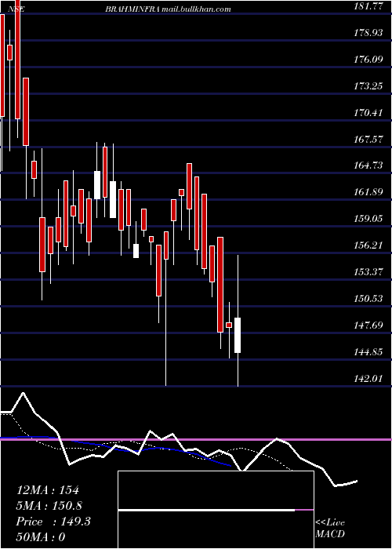The image size is (392, 549).
Task: Click the 150.53 price axis label
Action: click(x=368, y=298)
